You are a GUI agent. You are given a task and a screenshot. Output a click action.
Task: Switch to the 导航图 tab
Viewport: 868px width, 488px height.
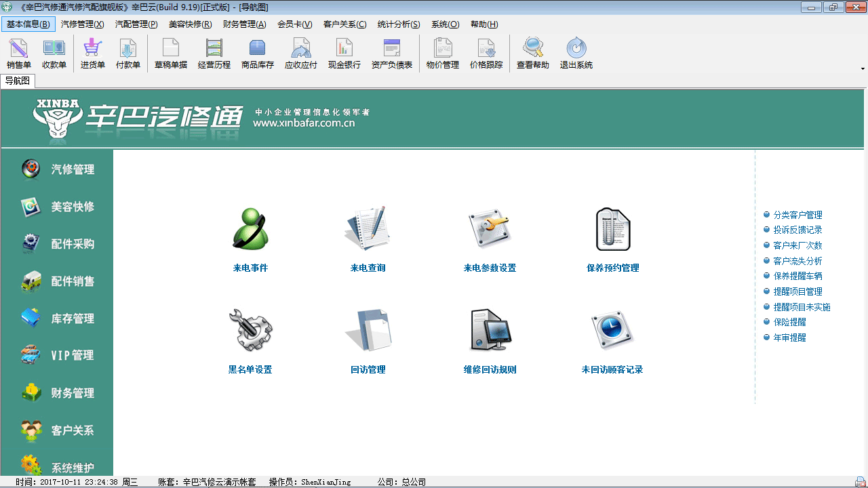pyautogui.click(x=18, y=81)
